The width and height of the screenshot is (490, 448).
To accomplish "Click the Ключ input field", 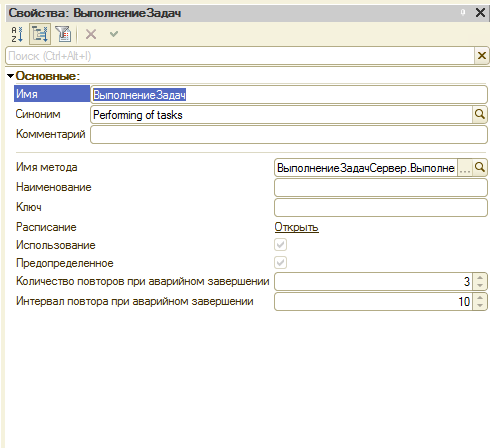I will click(x=381, y=208).
